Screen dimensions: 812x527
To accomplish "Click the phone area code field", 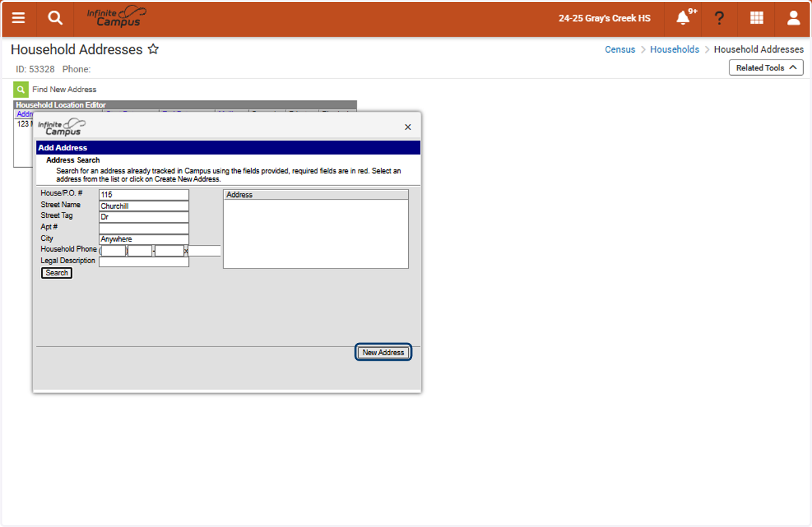I will (113, 251).
